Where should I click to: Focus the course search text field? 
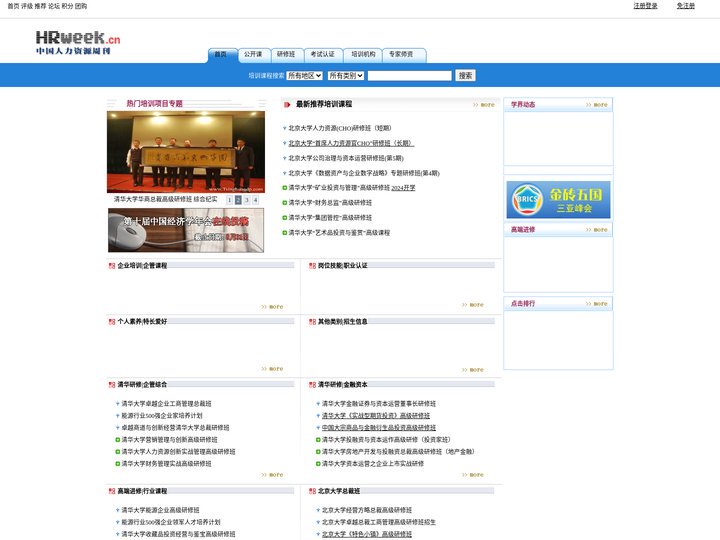410,76
